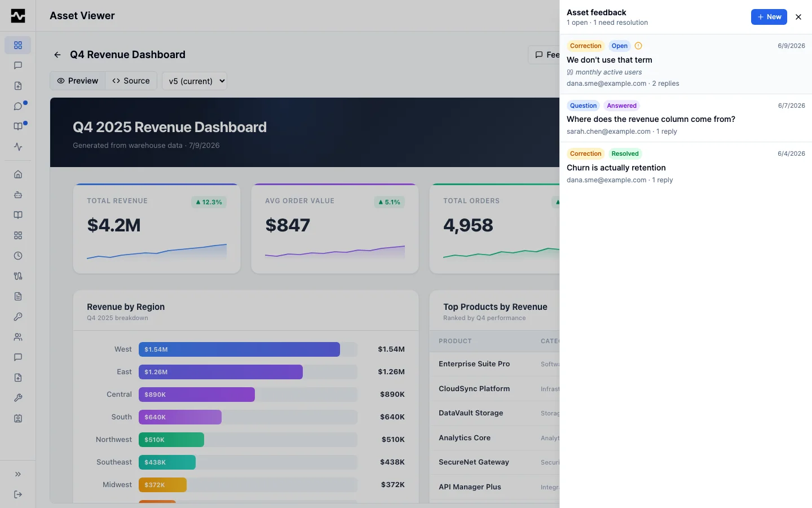Open the key icon in sidebar
The width and height of the screenshot is (812, 508).
[x=18, y=317]
